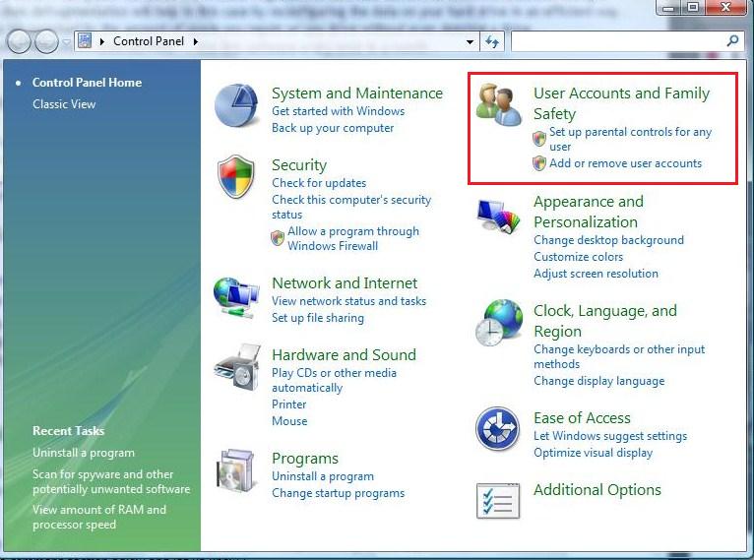754x560 pixels.
Task: Click the Hardware and Sound printer icon
Action: pos(237,366)
